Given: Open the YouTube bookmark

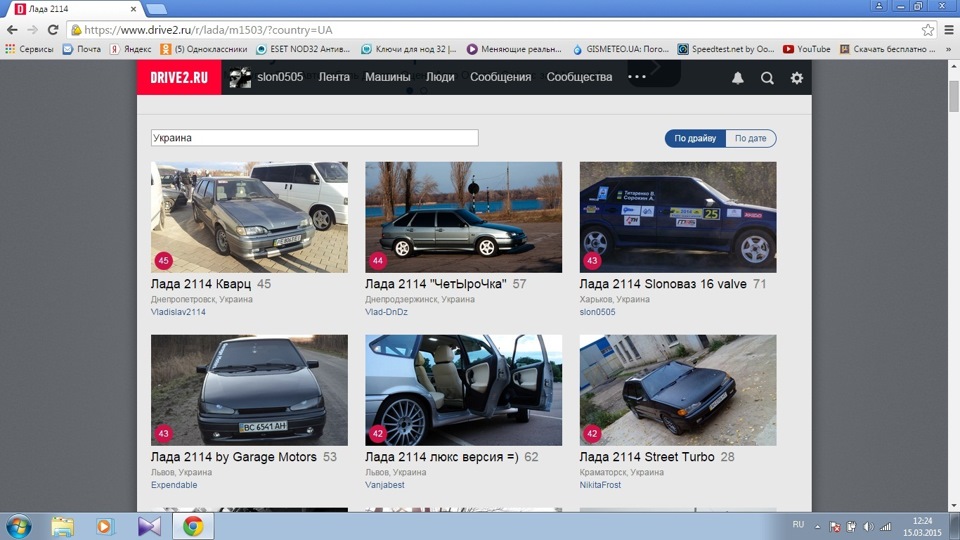Looking at the screenshot, I should coord(806,49).
